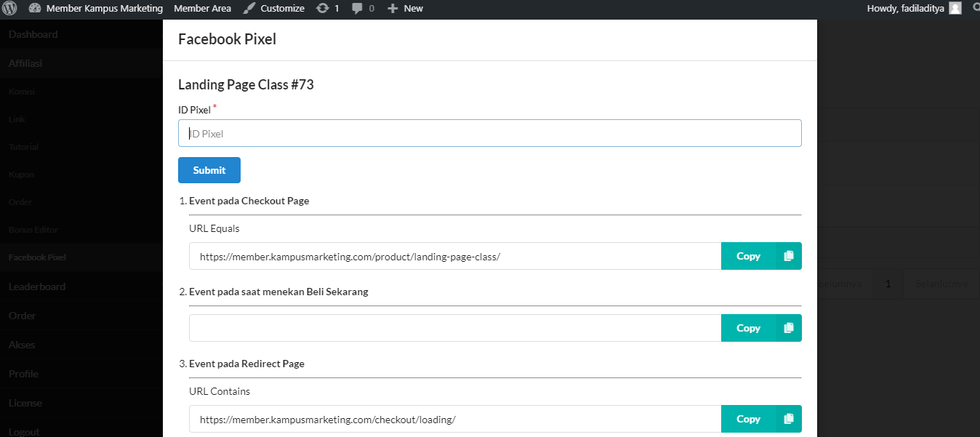Go to Dashboard in the sidebar
This screenshot has width=980, height=437.
pyautogui.click(x=33, y=34)
